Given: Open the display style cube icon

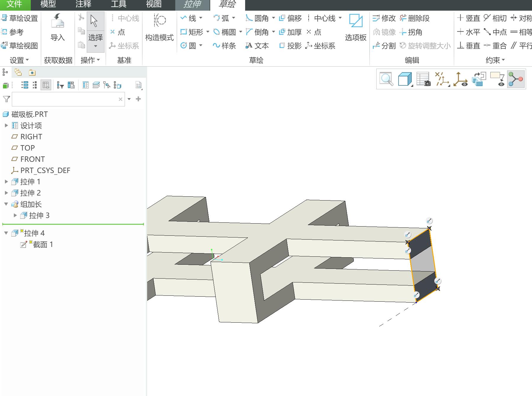Looking at the screenshot, I should (x=405, y=79).
